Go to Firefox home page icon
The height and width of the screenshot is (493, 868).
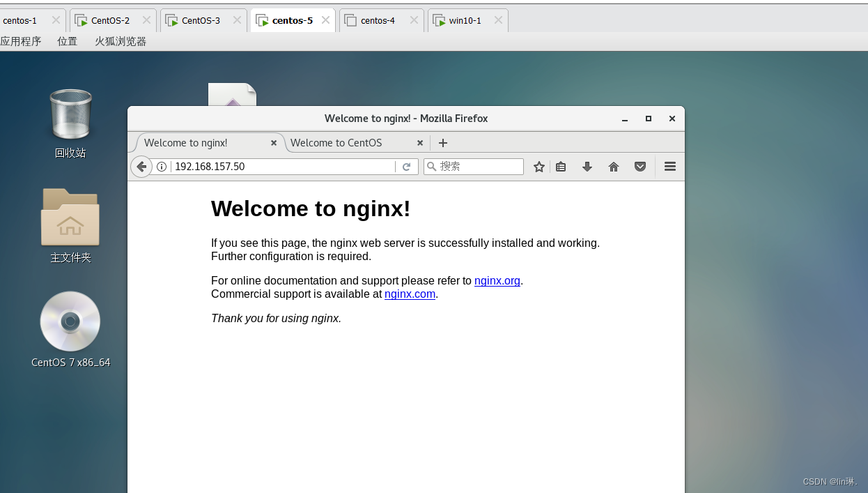614,167
